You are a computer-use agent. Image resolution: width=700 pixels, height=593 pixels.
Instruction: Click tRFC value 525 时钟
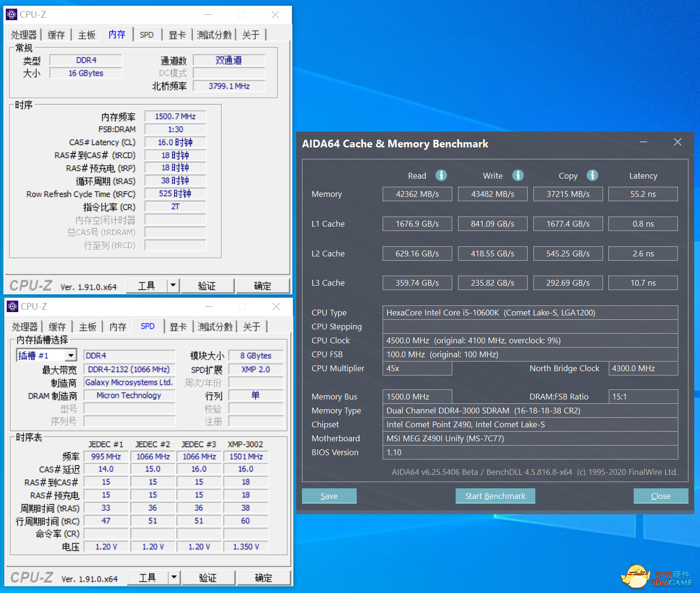(x=175, y=194)
